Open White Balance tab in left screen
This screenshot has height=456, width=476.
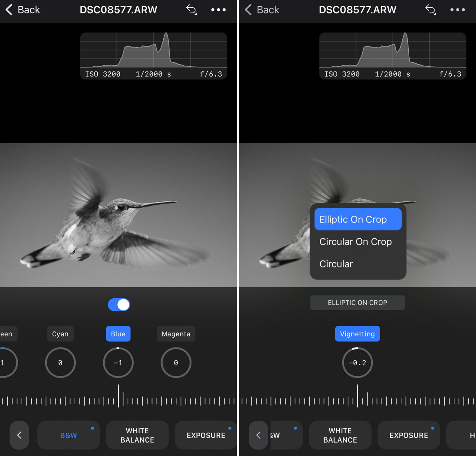pos(137,435)
